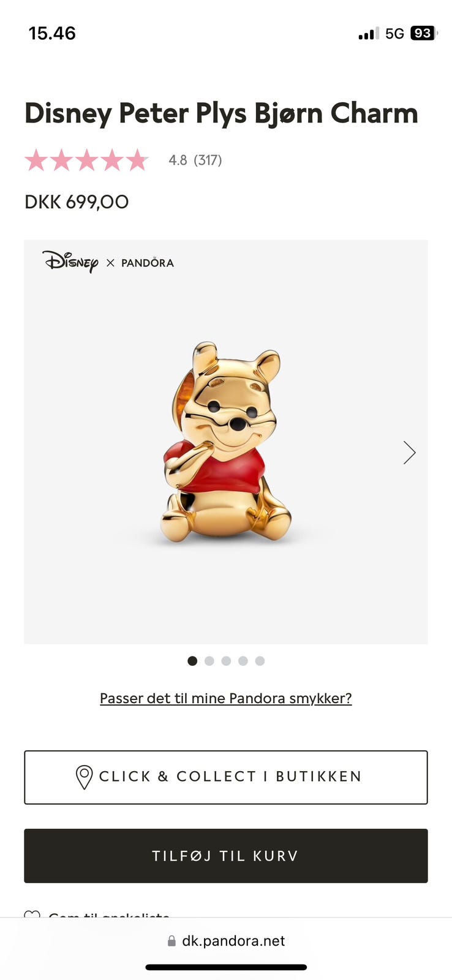Tap the Disney logo on product image
Screen dimensions: 452x980
coord(70,262)
